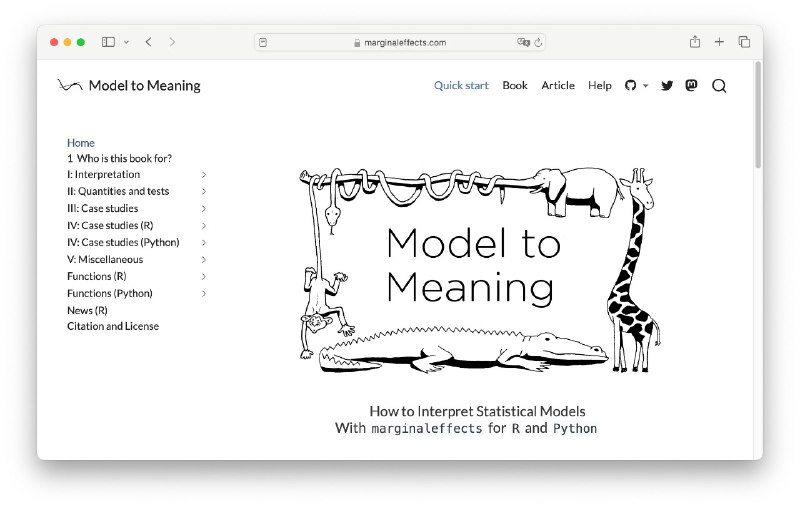
Task: Open the sidebar dropdown arrow next to sidebar icon
Action: coord(127,42)
